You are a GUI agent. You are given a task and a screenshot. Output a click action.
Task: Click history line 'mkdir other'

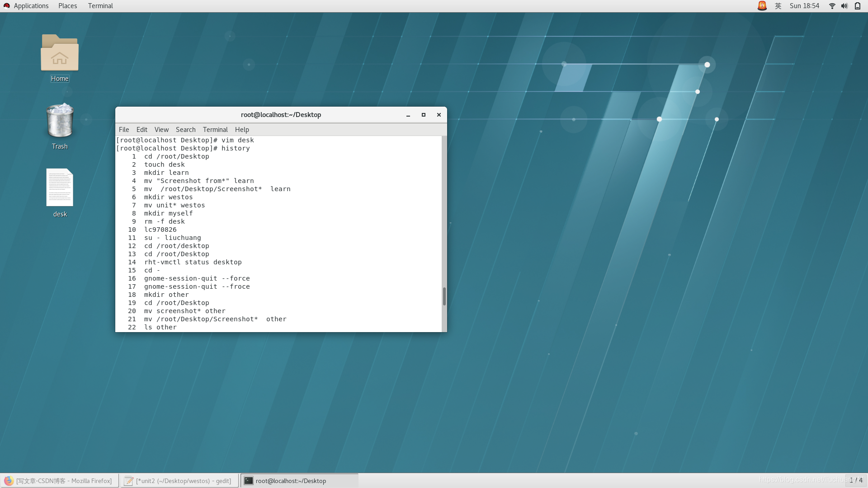pos(166,295)
